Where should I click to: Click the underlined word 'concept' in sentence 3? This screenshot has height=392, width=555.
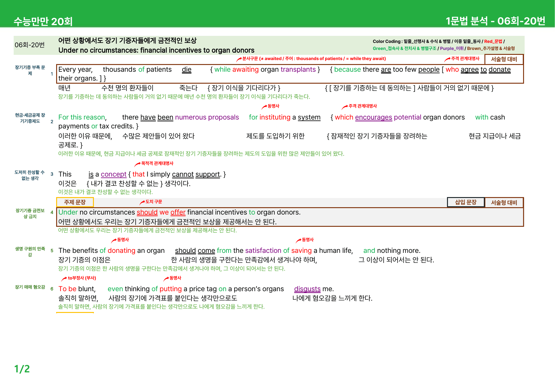click(114, 174)
